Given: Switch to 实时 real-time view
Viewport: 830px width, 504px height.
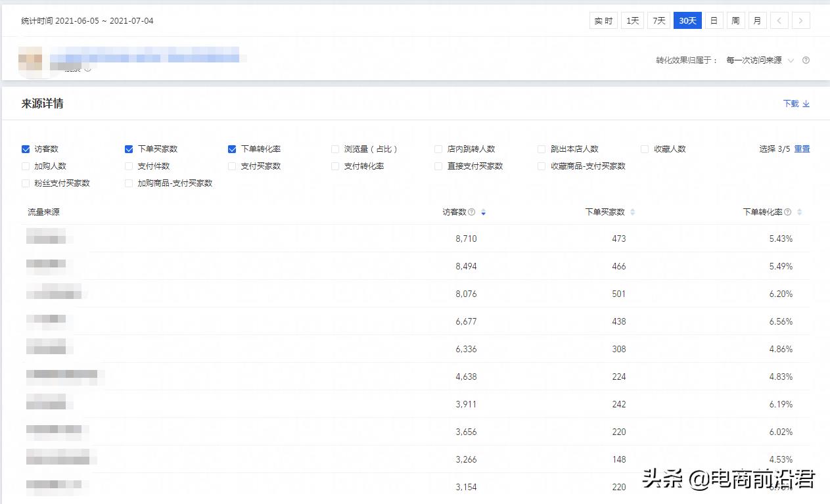Looking at the screenshot, I should [x=603, y=20].
